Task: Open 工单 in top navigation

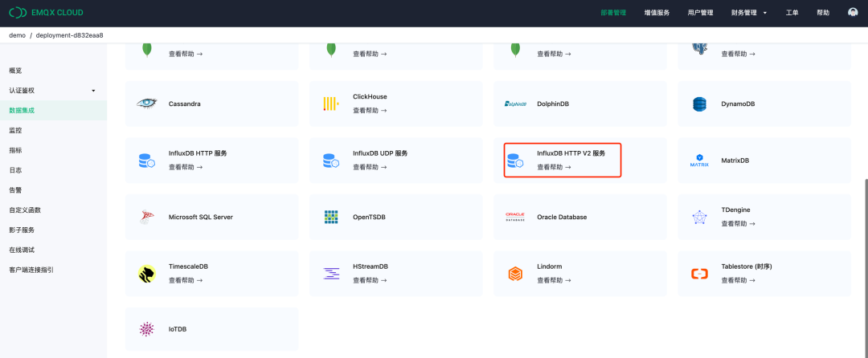Action: (x=792, y=13)
